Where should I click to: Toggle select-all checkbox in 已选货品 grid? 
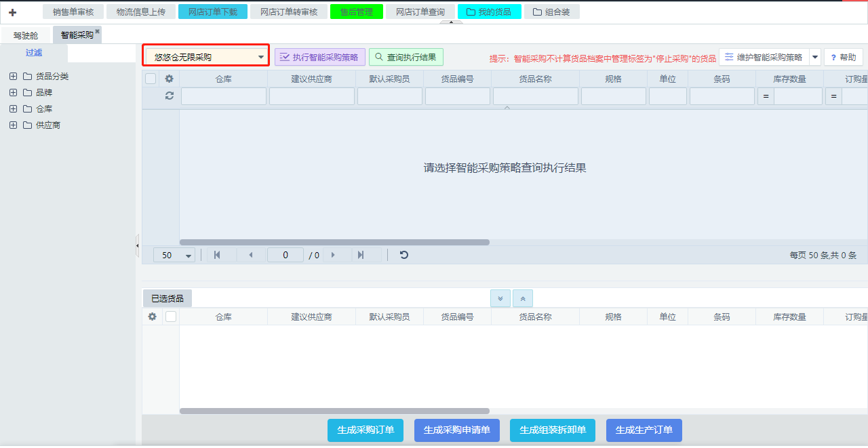[x=171, y=317]
